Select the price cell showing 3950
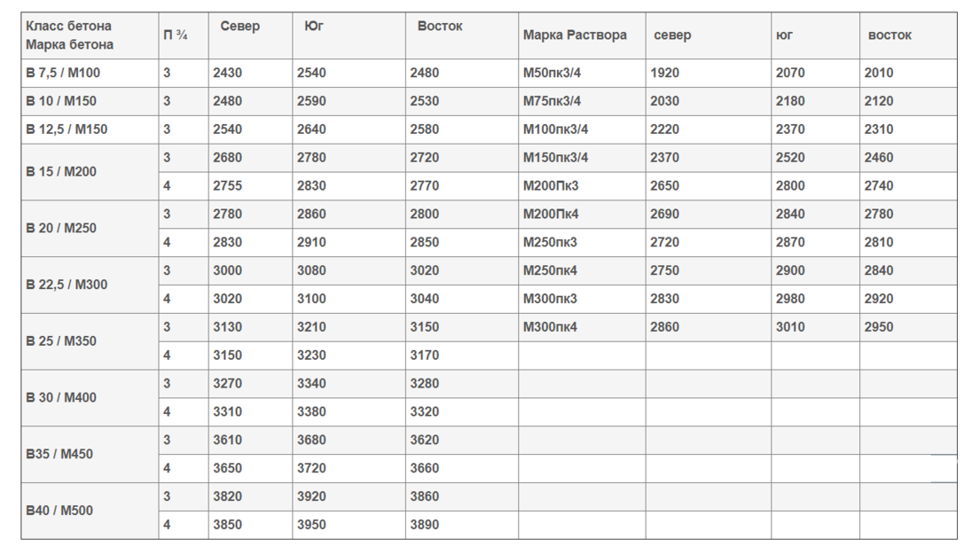980x547 pixels. point(349,525)
